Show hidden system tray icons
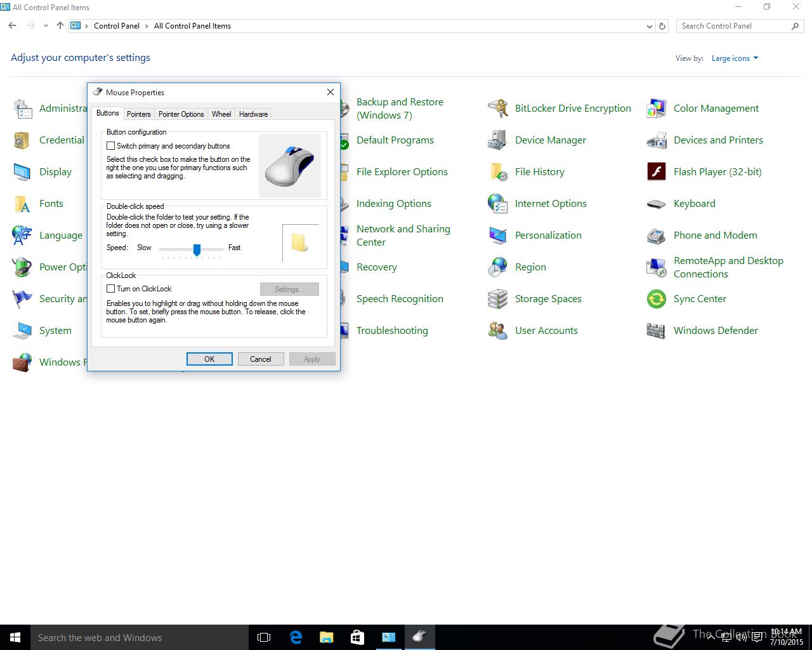Screen dimensions: 812x650 pos(711,637)
